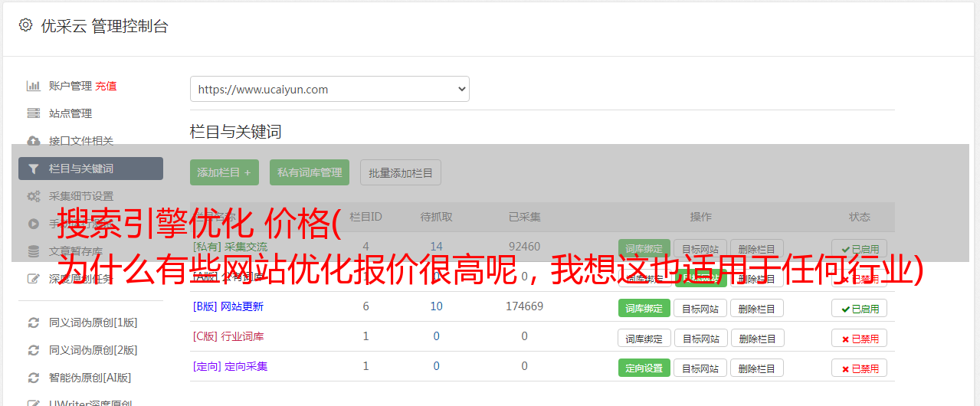Viewport: 980px width, 406px height.
Task: Click the 已采集 column header
Action: click(525, 217)
